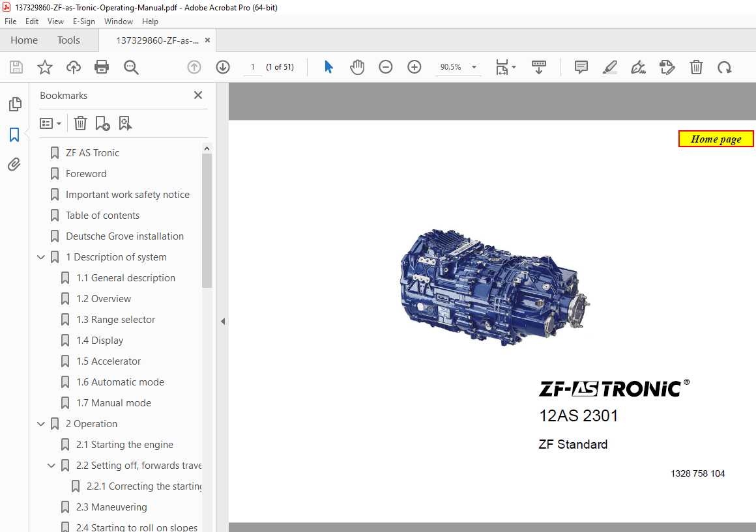
Task: Switch to the Tools tab
Action: [68, 40]
